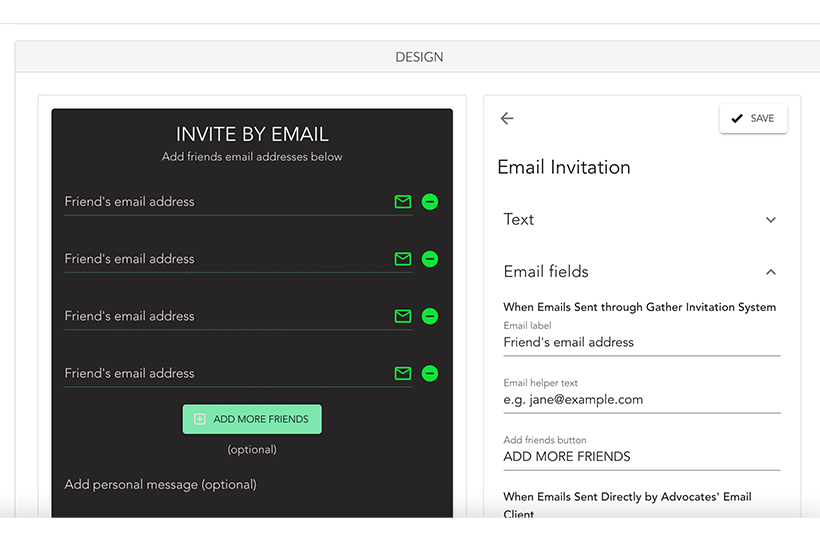Image resolution: width=820 pixels, height=556 pixels.
Task: Click the INVITE BY EMAIL heading
Action: point(252,134)
